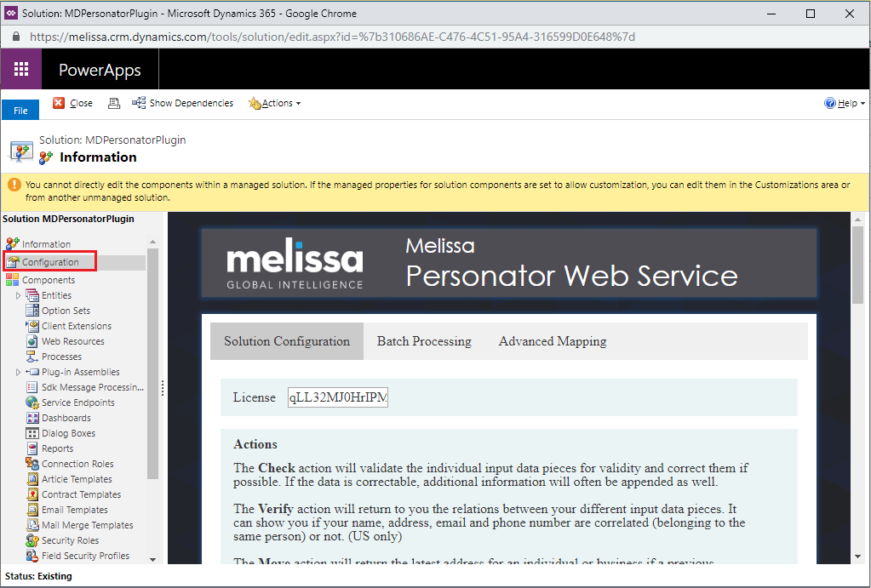871x588 pixels.
Task: Open the PowerApps app launcher waffle icon
Action: (x=21, y=70)
